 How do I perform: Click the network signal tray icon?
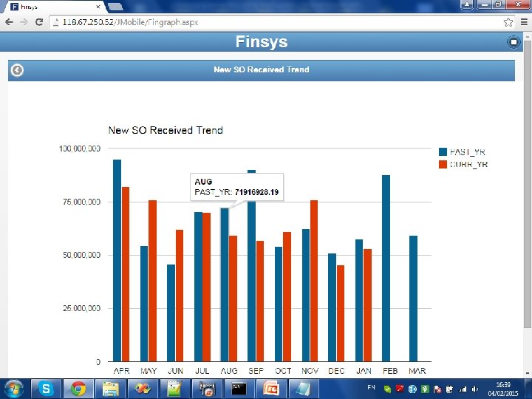click(463, 389)
